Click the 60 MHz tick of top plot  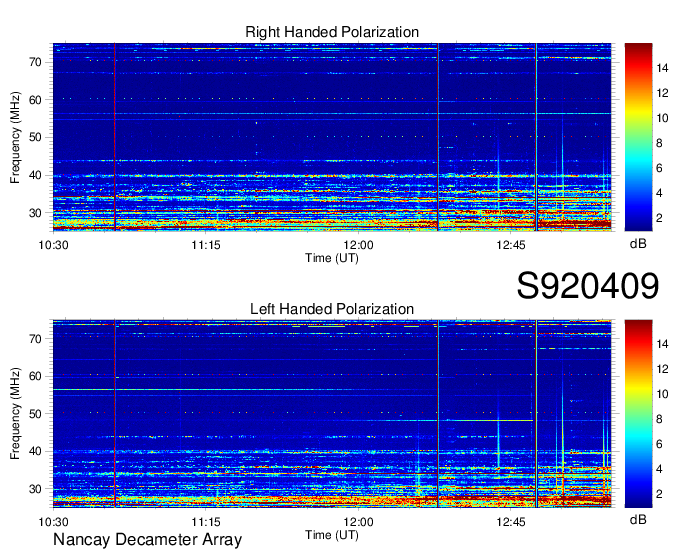click(x=35, y=100)
